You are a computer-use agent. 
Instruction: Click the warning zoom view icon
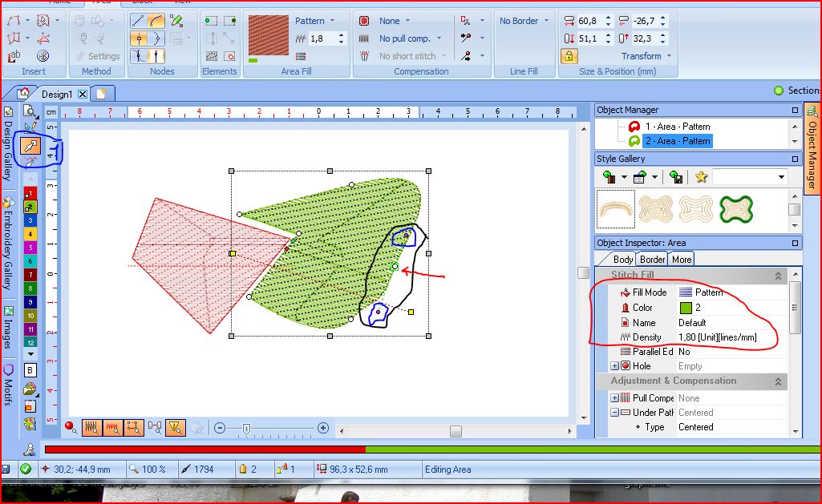click(x=175, y=428)
